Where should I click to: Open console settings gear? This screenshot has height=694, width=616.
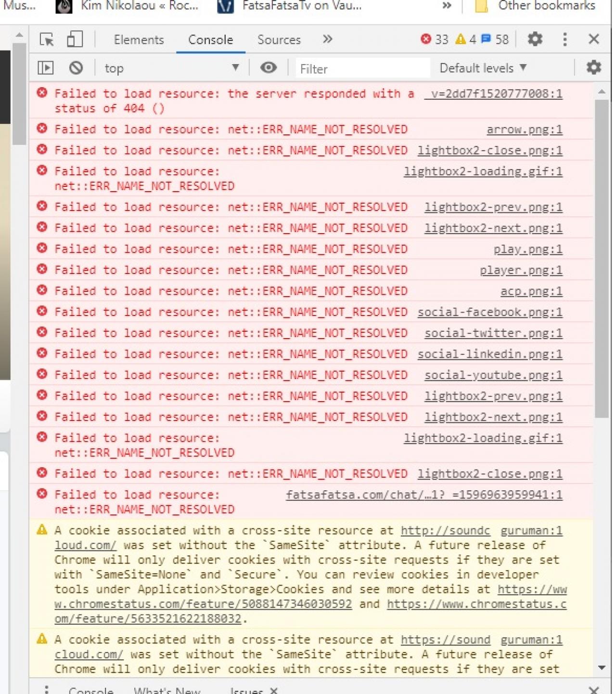coord(594,67)
